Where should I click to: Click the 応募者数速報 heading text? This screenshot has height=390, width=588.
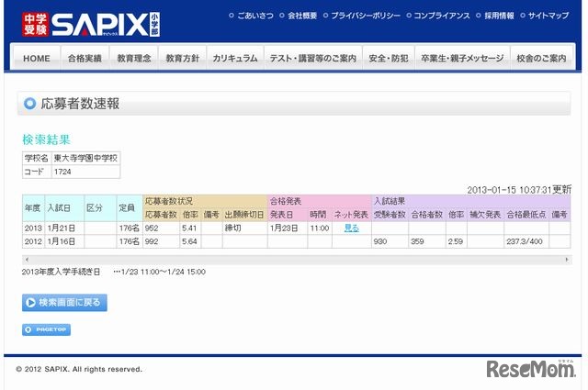click(x=80, y=104)
